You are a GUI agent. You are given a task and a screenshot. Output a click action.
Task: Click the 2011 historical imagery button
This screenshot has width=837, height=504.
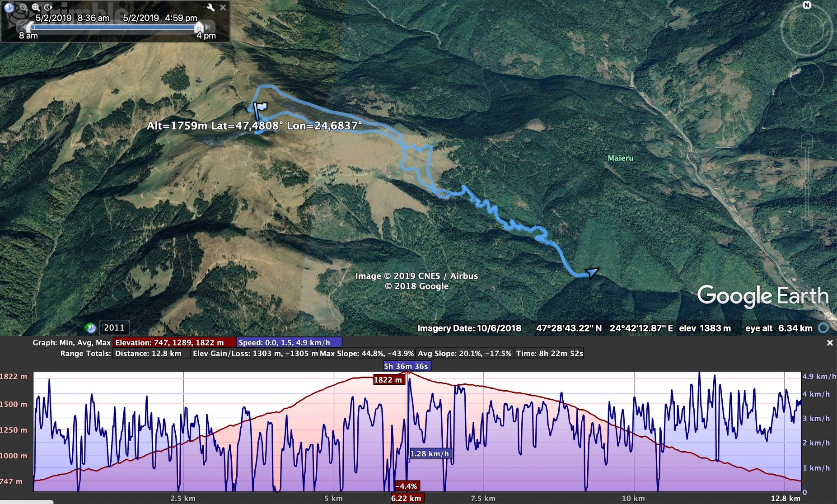(114, 328)
